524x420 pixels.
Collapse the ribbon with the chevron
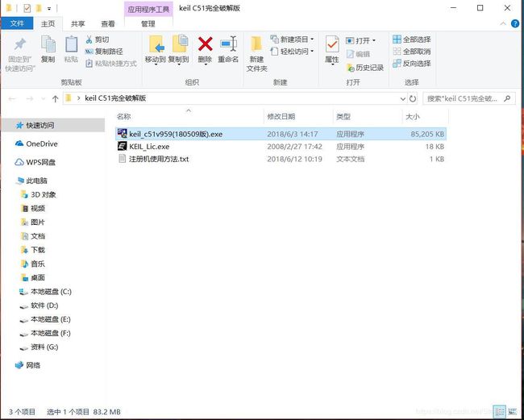point(503,23)
